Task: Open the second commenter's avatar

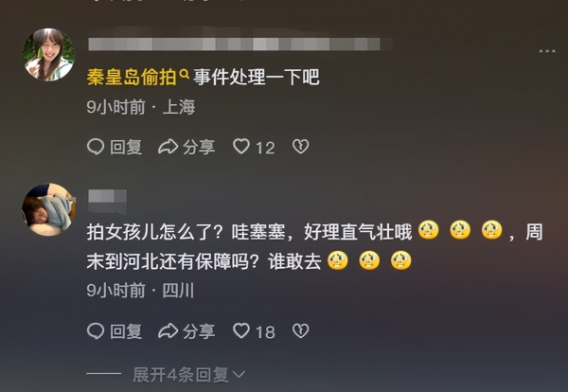Action: click(x=48, y=209)
